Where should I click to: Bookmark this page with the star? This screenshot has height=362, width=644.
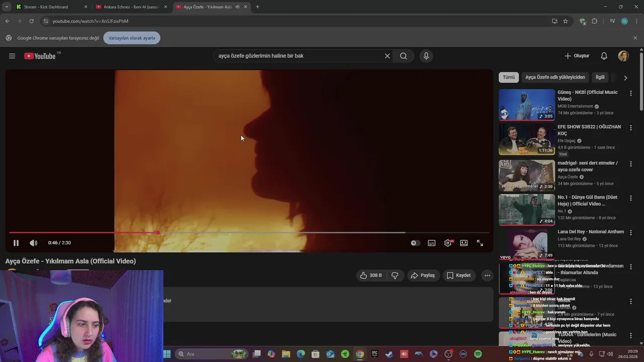566,21
